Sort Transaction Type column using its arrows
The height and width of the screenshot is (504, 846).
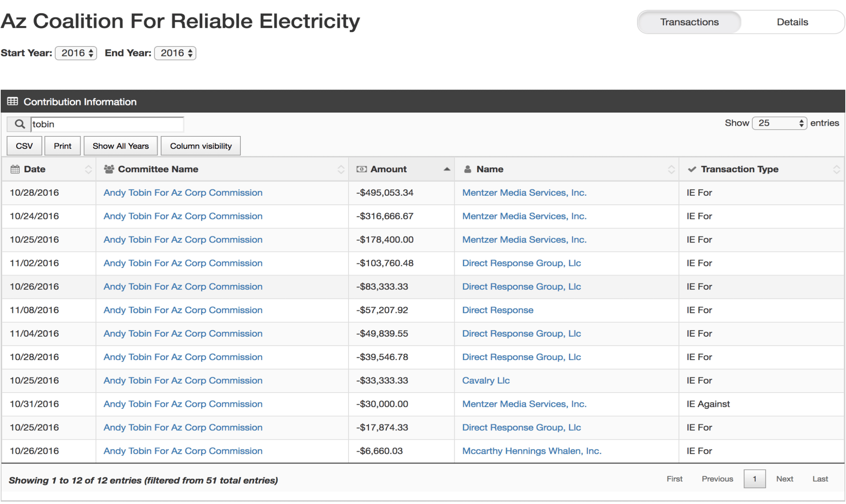pos(837,169)
